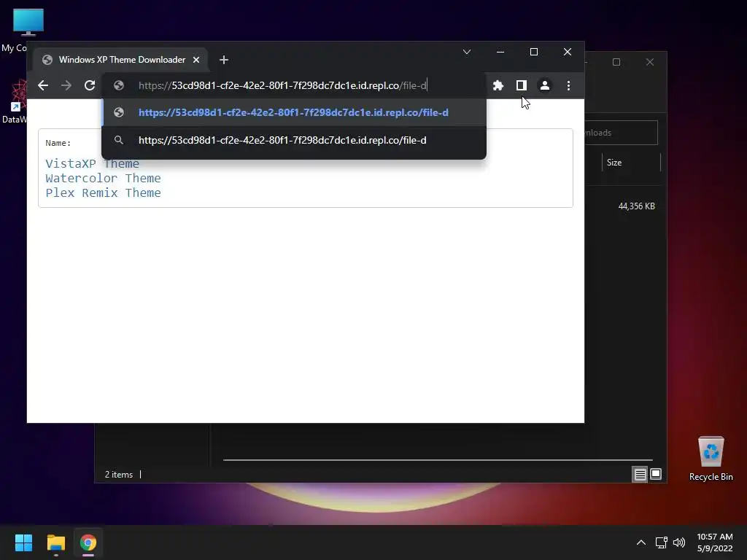The height and width of the screenshot is (560, 747).
Task: Switch File Explorer to details view
Action: [640, 474]
